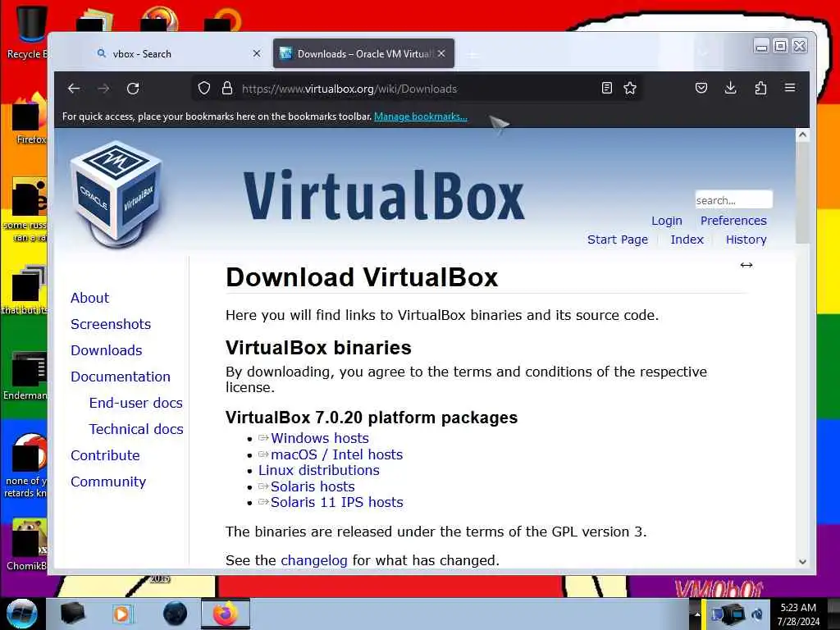Open the Firefox downloads panel arrow

click(x=731, y=88)
